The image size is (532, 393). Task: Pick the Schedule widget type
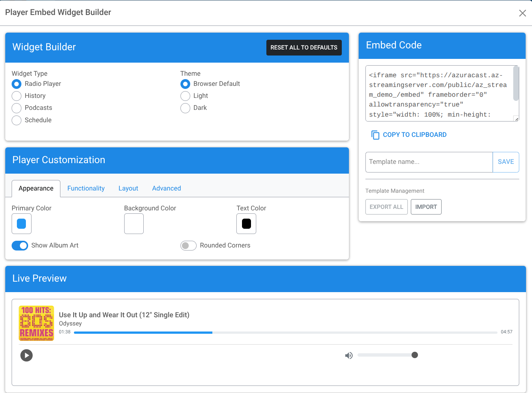17,120
